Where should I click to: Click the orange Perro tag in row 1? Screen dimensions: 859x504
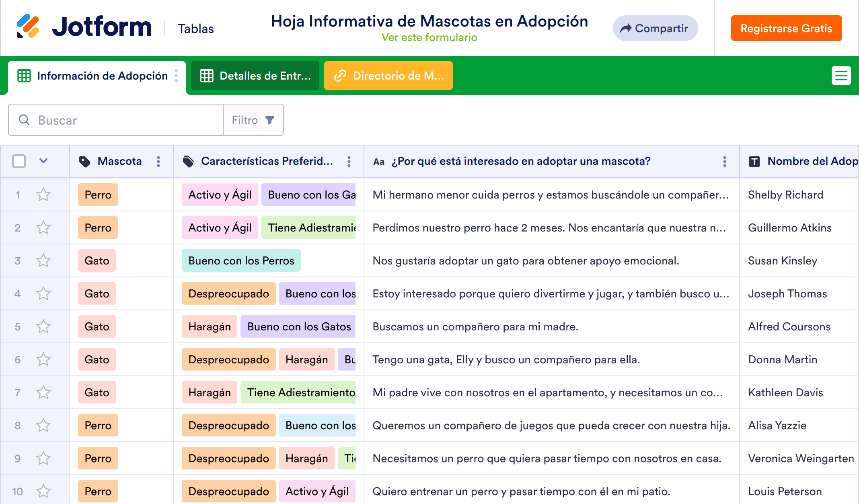coord(98,195)
